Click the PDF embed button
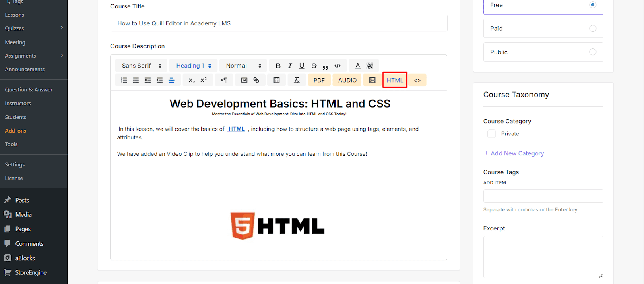644x284 pixels. pyautogui.click(x=319, y=80)
